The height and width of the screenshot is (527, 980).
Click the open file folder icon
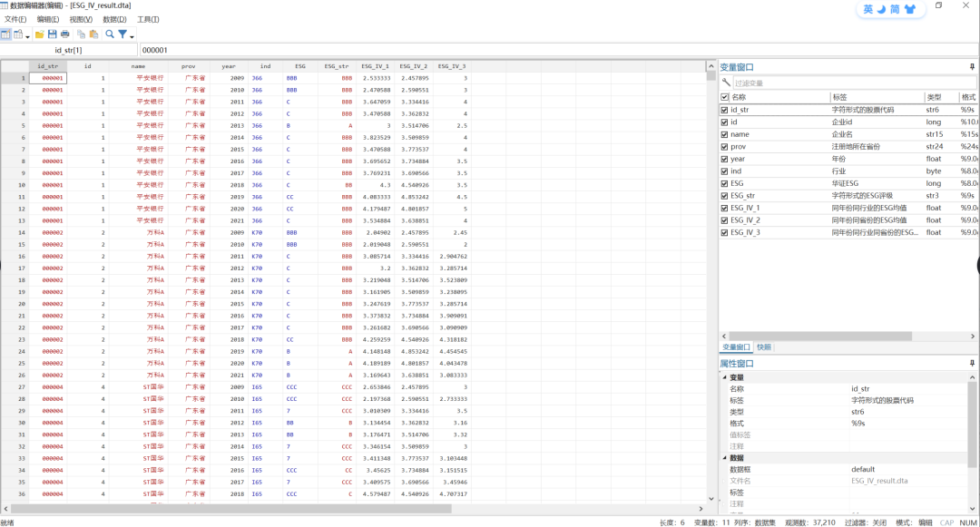(40, 34)
